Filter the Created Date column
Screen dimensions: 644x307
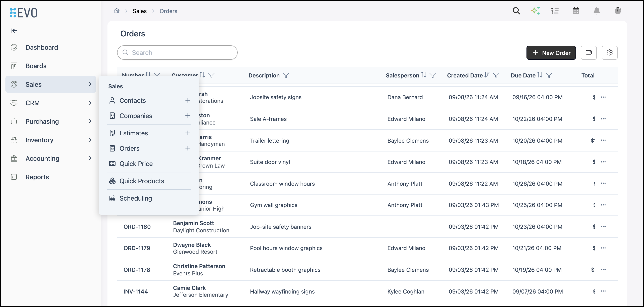[x=496, y=75]
